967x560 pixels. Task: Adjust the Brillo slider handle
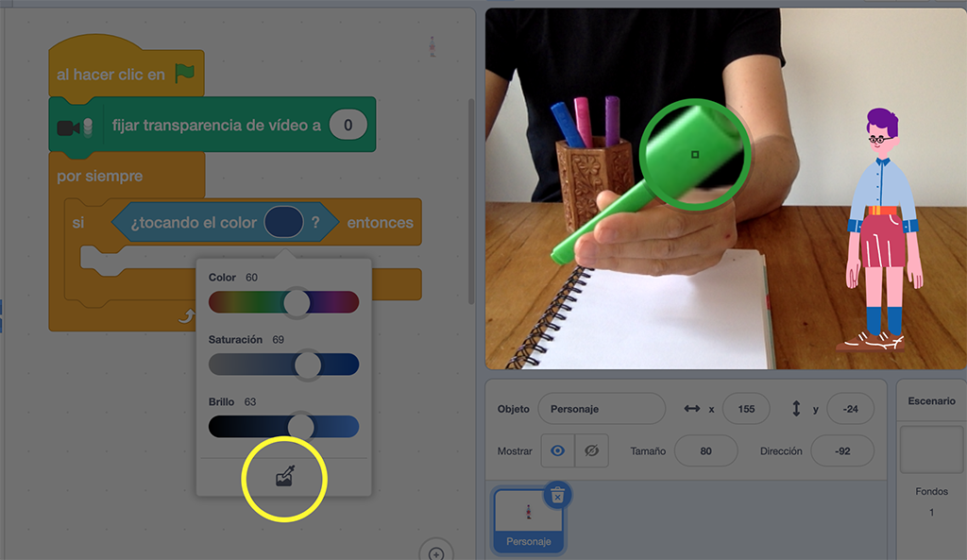[301, 427]
